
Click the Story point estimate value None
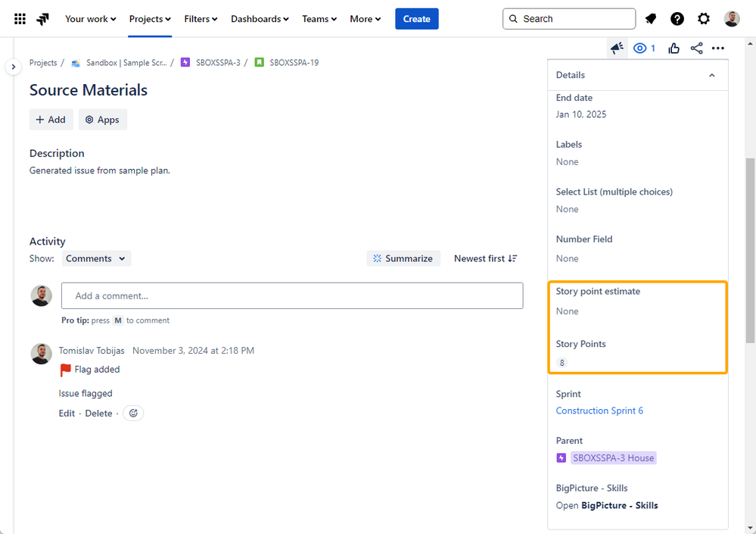pyautogui.click(x=567, y=311)
